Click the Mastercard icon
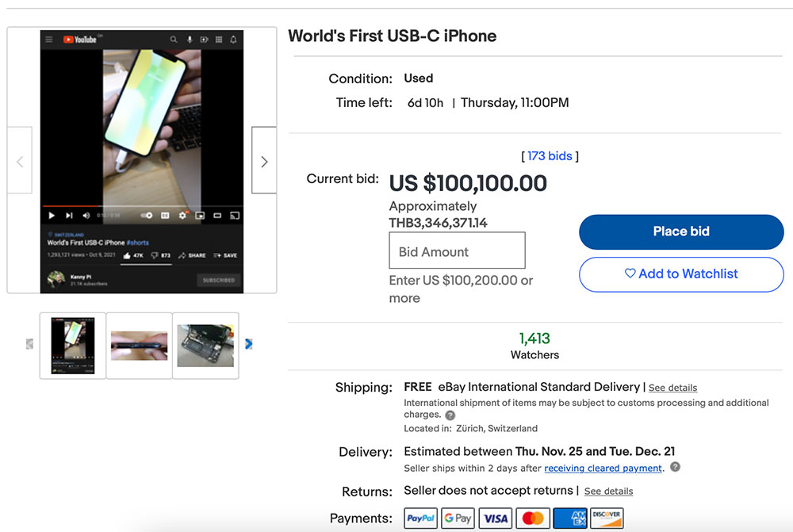The height and width of the screenshot is (532, 793). click(x=533, y=519)
